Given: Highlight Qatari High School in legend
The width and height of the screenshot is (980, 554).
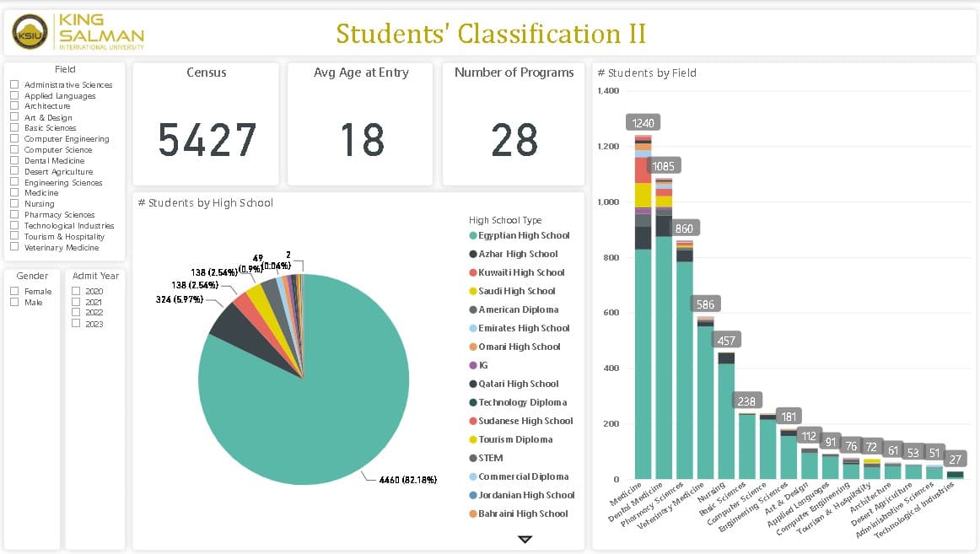Looking at the screenshot, I should pos(514,385).
